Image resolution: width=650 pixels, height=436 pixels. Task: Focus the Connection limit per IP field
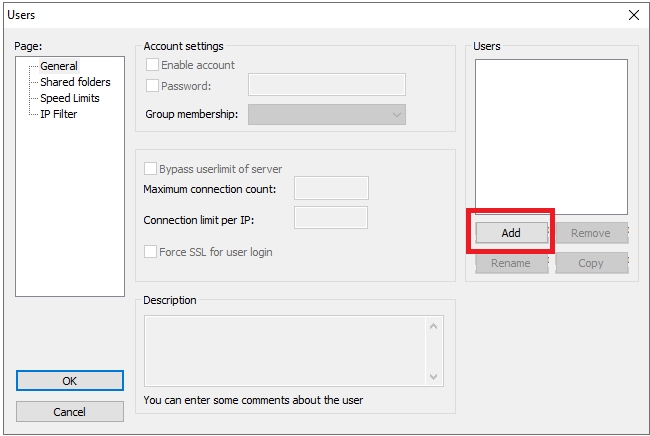[331, 218]
